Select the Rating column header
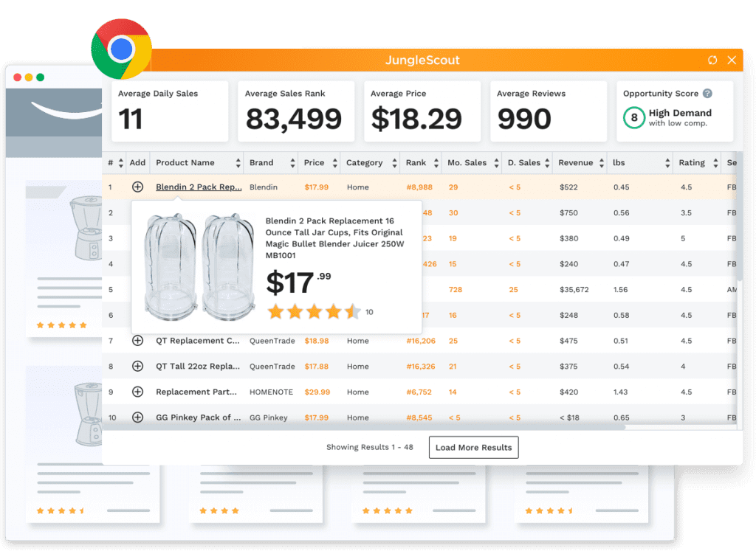756x551 pixels. (x=692, y=163)
